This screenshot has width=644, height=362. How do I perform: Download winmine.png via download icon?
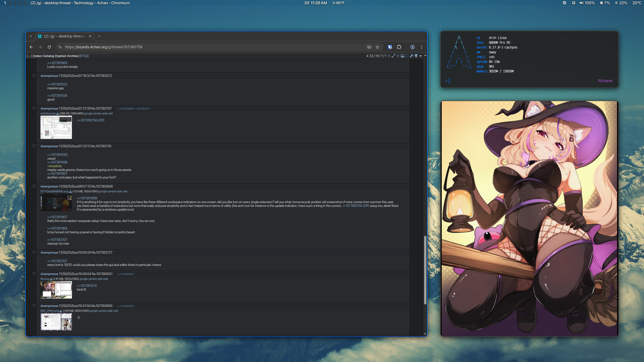pos(57,114)
